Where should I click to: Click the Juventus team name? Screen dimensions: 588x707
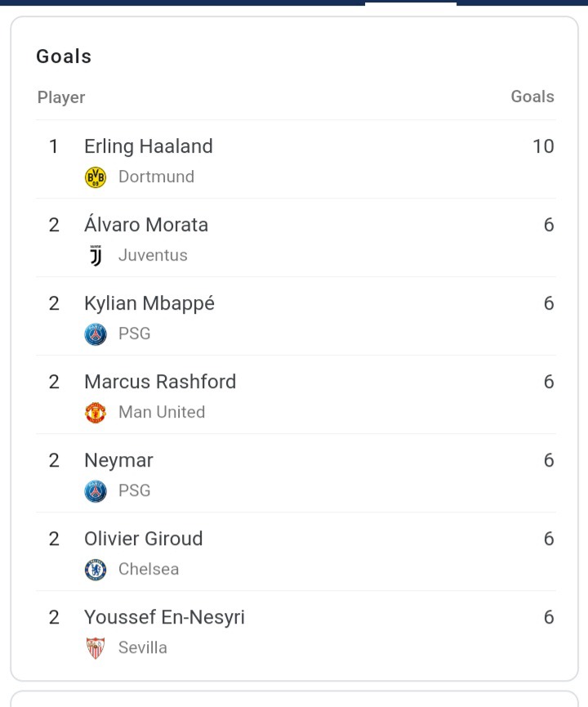[153, 255]
